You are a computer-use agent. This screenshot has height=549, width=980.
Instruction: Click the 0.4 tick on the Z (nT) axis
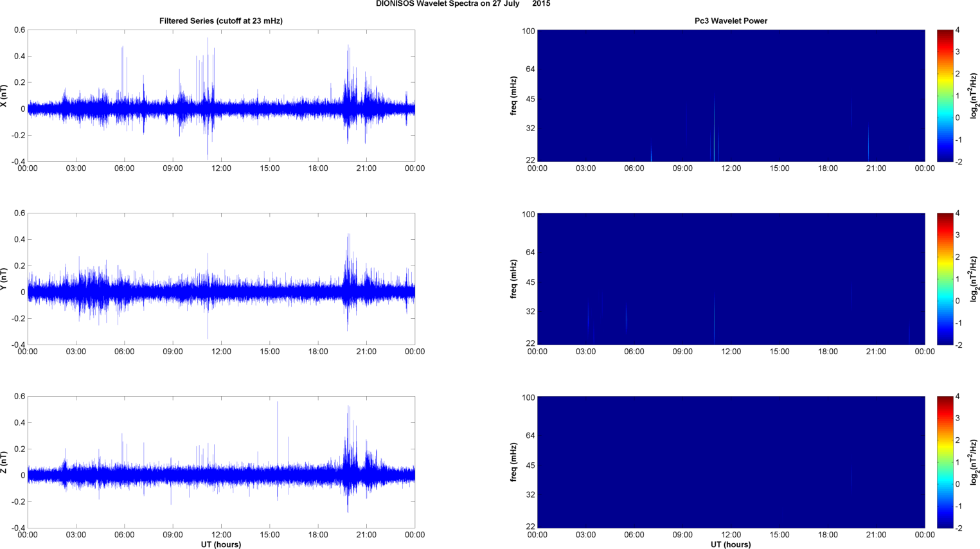pos(19,423)
